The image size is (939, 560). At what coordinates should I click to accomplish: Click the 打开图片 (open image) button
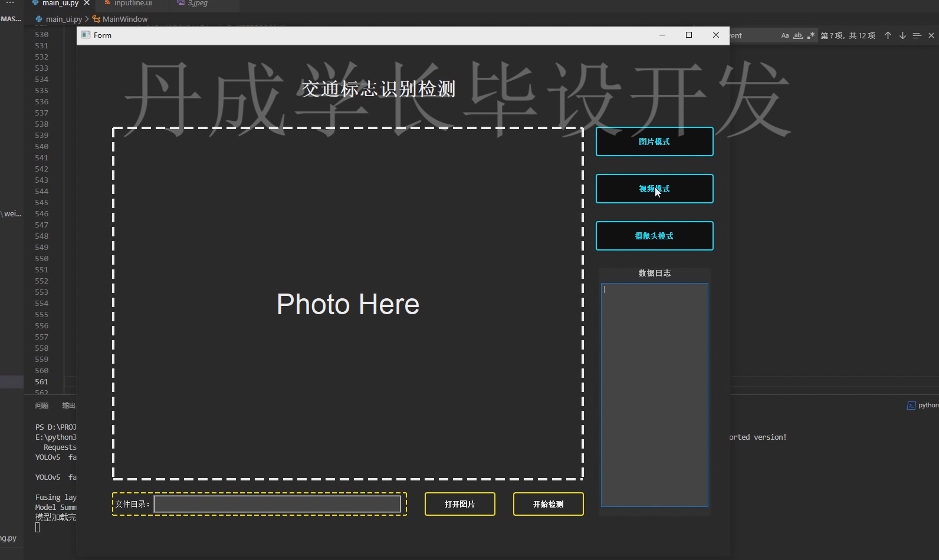pos(459,504)
